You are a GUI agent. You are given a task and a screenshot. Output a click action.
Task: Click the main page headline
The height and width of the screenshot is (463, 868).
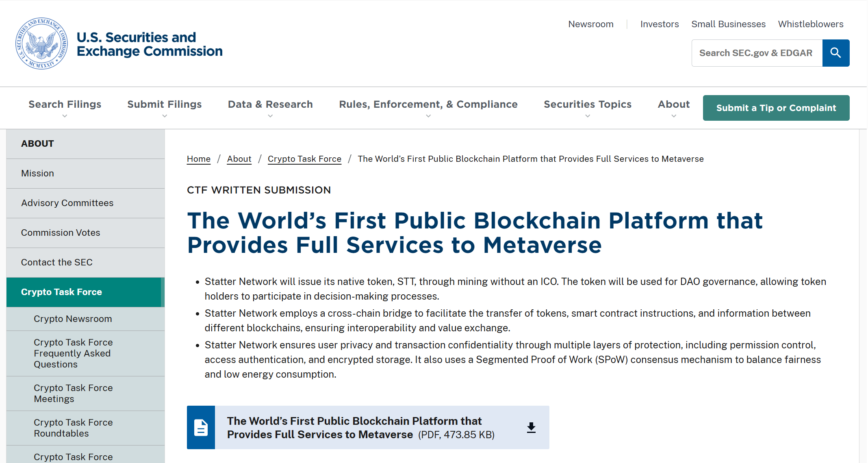pos(475,233)
